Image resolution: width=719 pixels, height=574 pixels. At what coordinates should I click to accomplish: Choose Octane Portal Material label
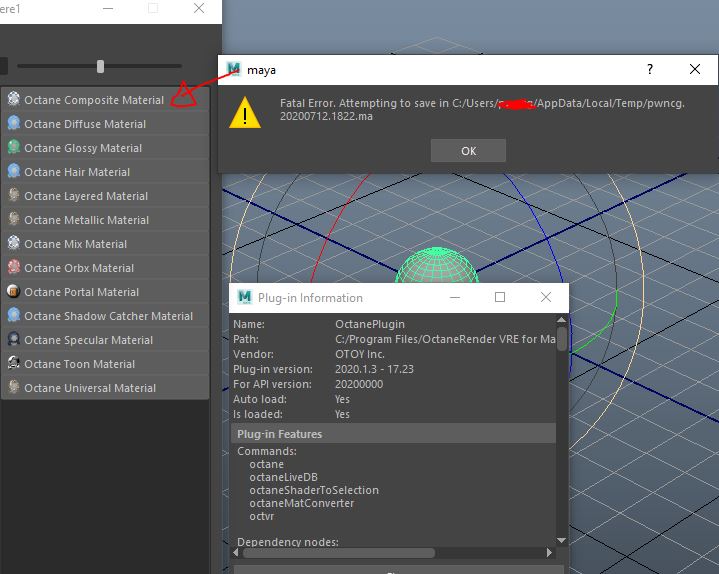click(81, 292)
